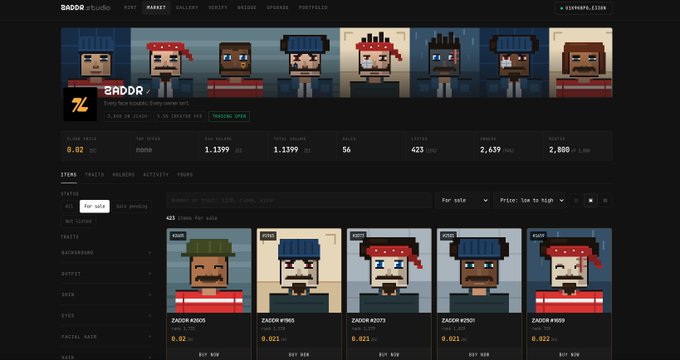The height and width of the screenshot is (360, 680).
Task: Click the floor price value 0.02
Action: [x=75, y=150]
